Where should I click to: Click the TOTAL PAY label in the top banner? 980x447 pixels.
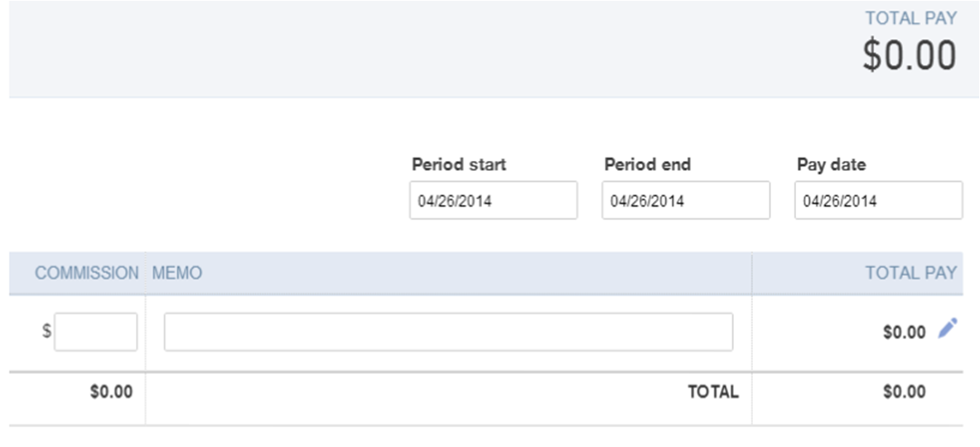pyautogui.click(x=910, y=19)
